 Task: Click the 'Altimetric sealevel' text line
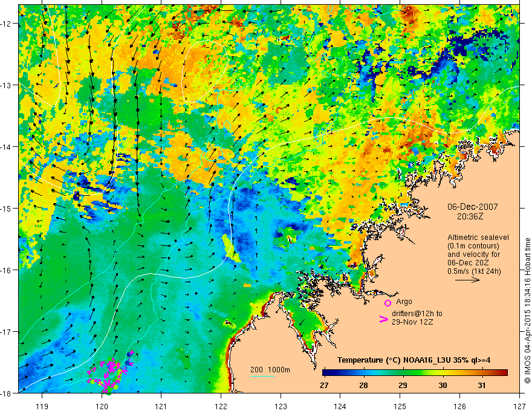coord(478,238)
